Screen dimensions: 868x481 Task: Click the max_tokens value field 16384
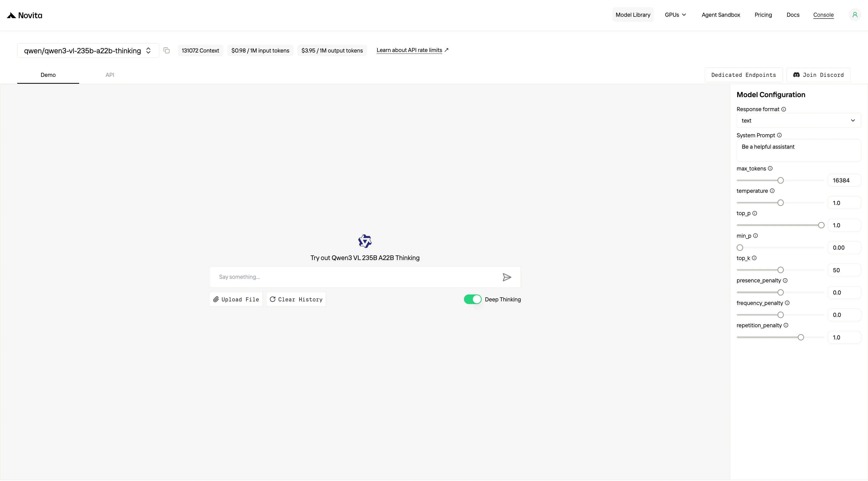pyautogui.click(x=844, y=181)
